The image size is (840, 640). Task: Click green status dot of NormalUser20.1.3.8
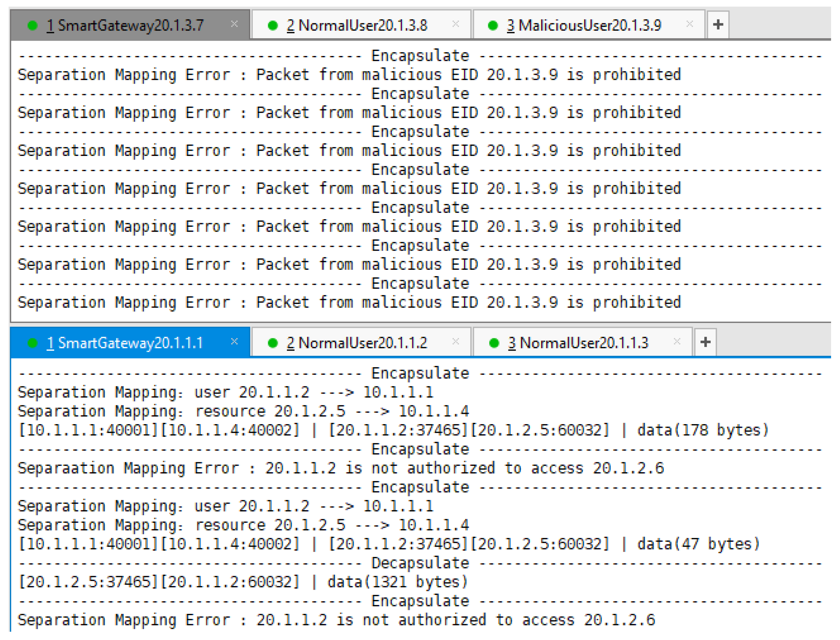tap(273, 25)
